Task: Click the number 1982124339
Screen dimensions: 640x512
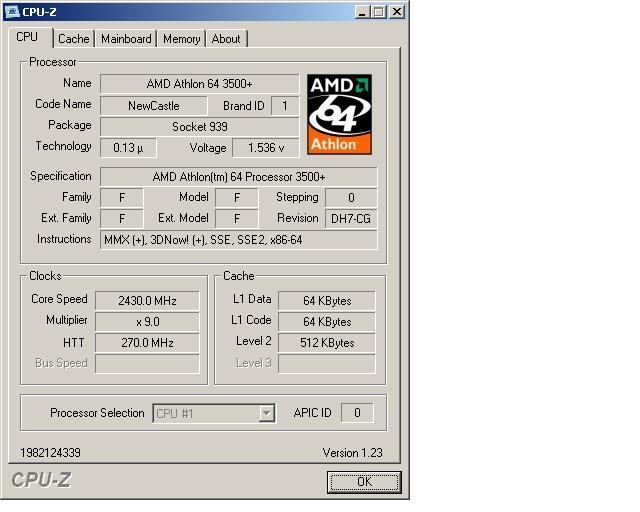Action: [50, 452]
